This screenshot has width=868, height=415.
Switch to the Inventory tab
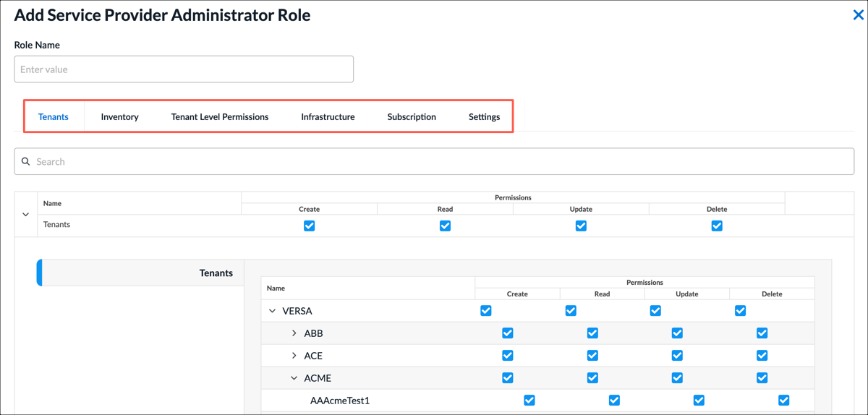tap(120, 116)
